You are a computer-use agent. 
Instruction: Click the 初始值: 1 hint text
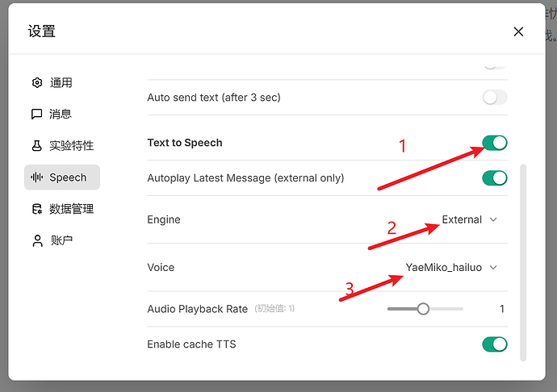[274, 309]
